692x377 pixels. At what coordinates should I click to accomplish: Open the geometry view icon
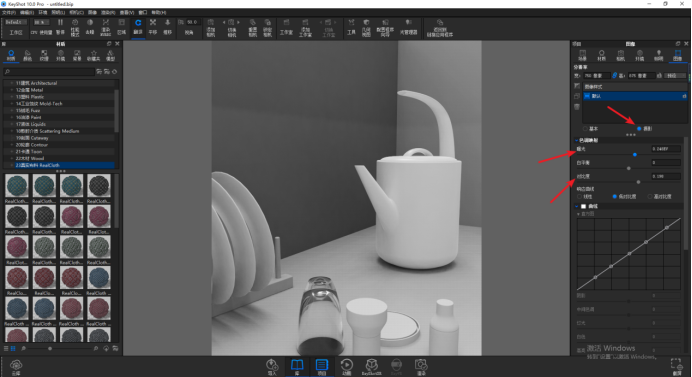pos(366,23)
